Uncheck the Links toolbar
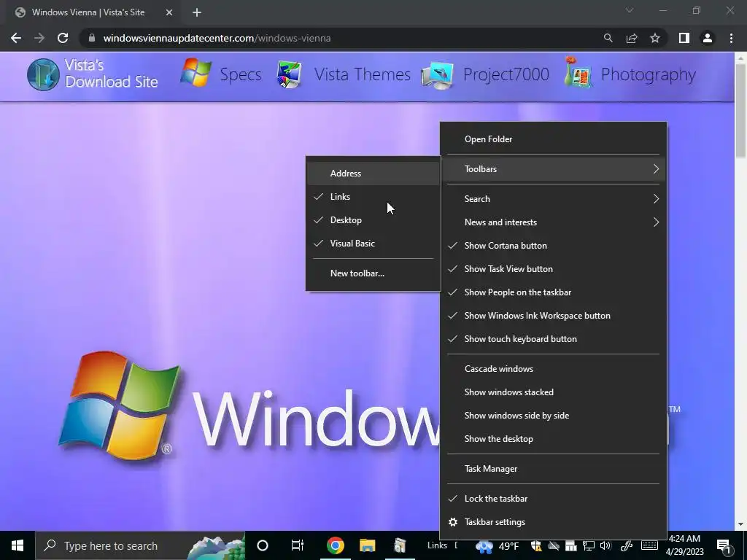This screenshot has height=560, width=747. [x=373, y=197]
